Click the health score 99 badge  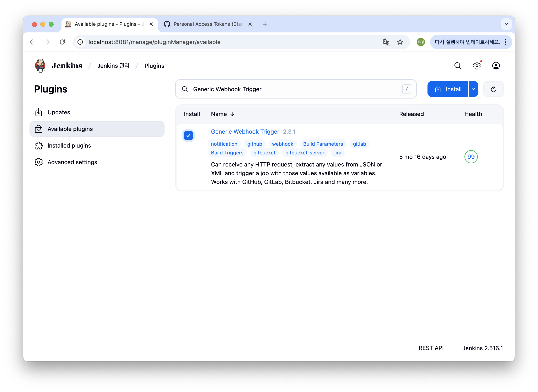point(471,157)
